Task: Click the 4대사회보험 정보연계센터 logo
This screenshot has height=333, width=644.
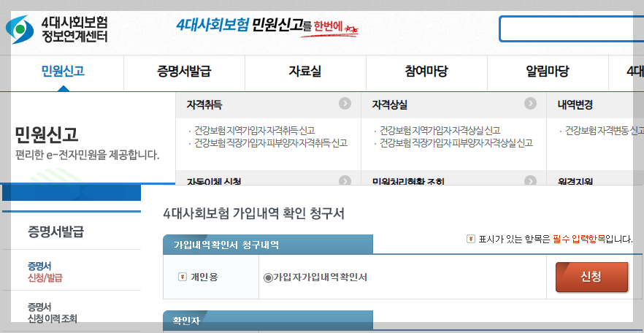Action: pyautogui.click(x=57, y=29)
